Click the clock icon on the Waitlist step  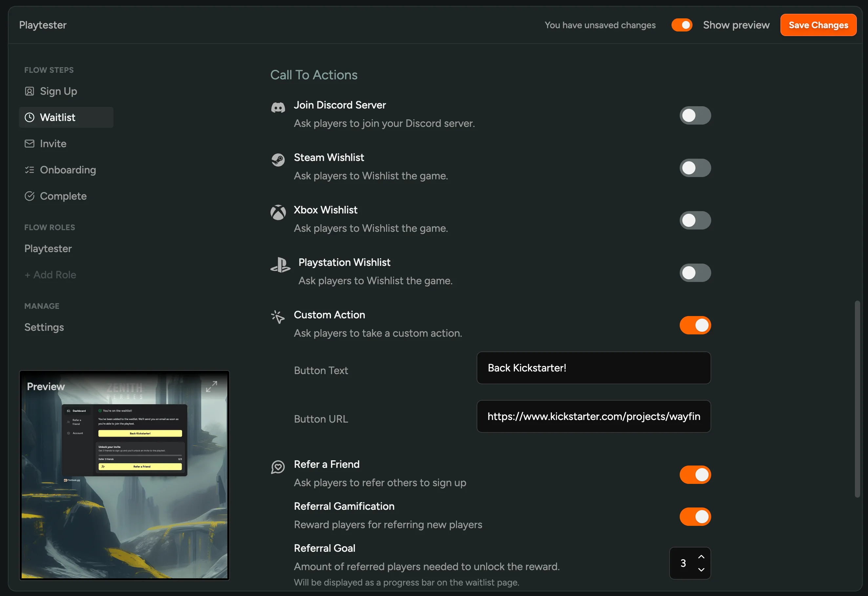pos(30,117)
